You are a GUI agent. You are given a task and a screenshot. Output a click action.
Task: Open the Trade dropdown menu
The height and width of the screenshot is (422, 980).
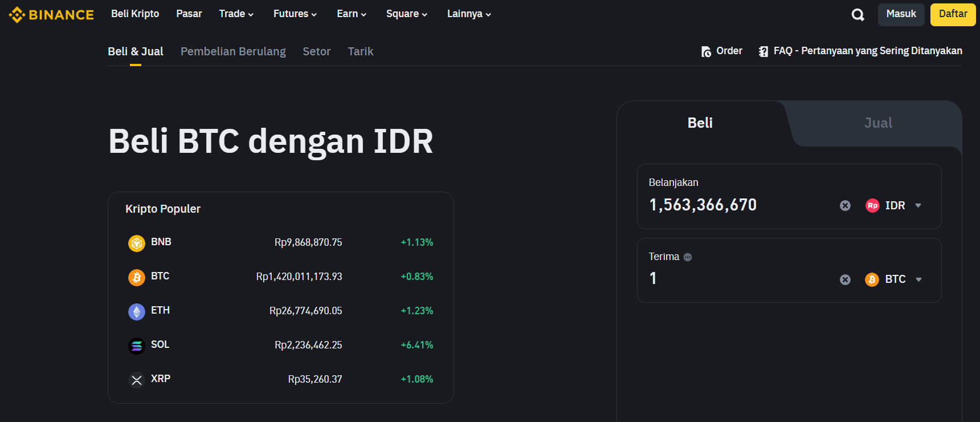click(x=236, y=14)
